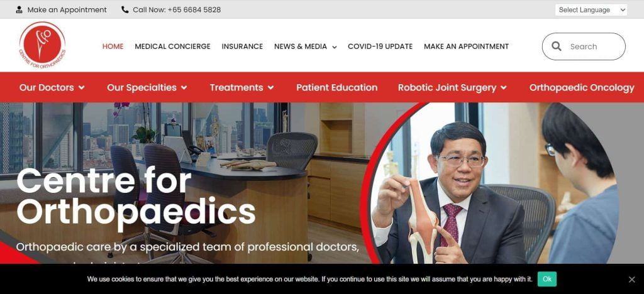Screen dimensions: 644x294
Task: Select Patient Education in red navigation bar
Action: (x=337, y=87)
